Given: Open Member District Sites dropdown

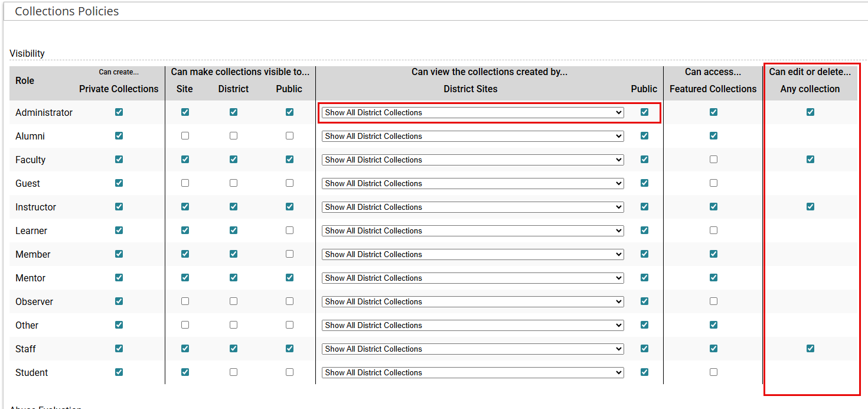Looking at the screenshot, I should point(473,254).
